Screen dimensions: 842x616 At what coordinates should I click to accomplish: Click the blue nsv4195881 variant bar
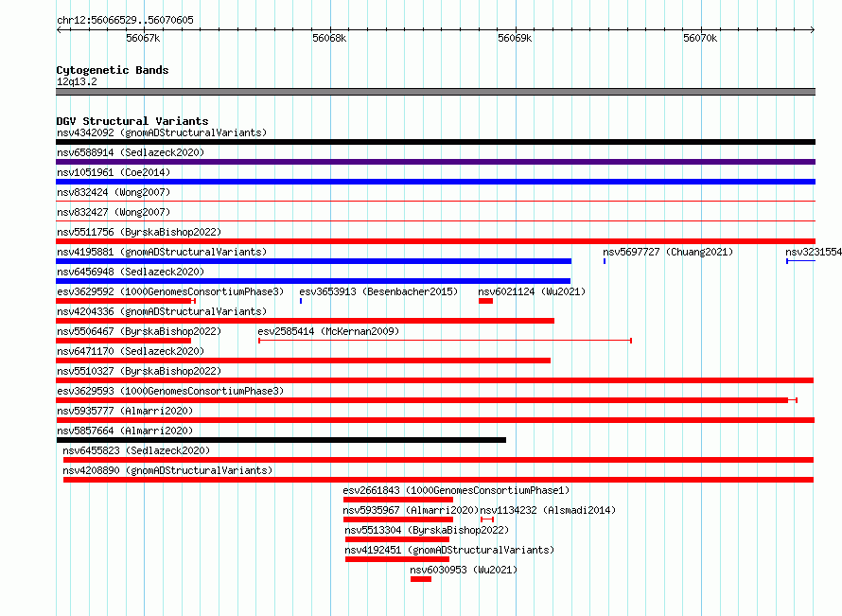(313, 261)
